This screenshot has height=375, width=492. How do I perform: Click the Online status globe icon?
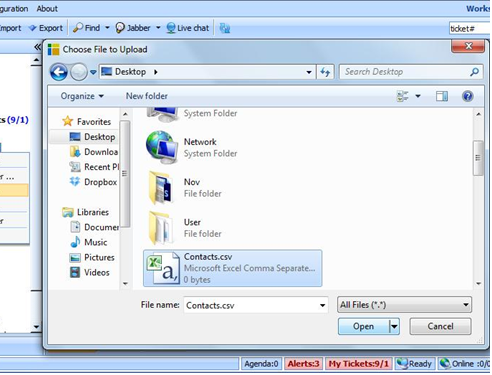pyautogui.click(x=444, y=363)
